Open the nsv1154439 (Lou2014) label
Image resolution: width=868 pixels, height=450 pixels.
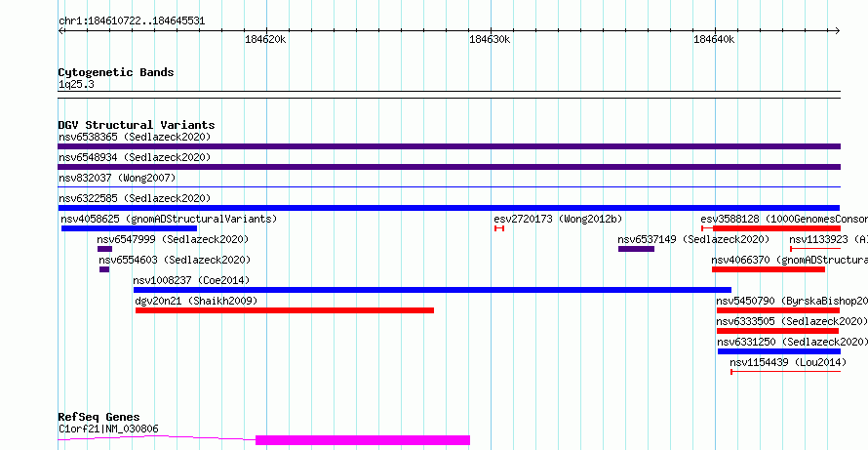[788, 362]
